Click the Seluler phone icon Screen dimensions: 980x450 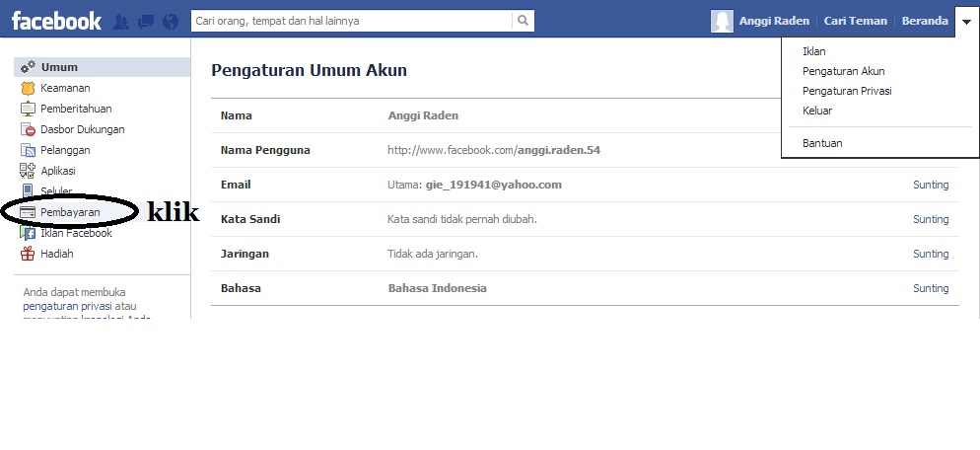coord(29,190)
